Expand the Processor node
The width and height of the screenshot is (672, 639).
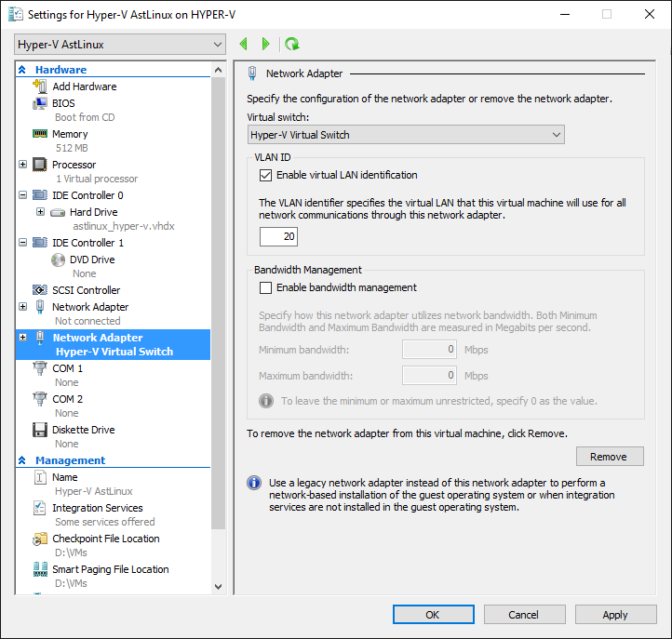(22, 164)
